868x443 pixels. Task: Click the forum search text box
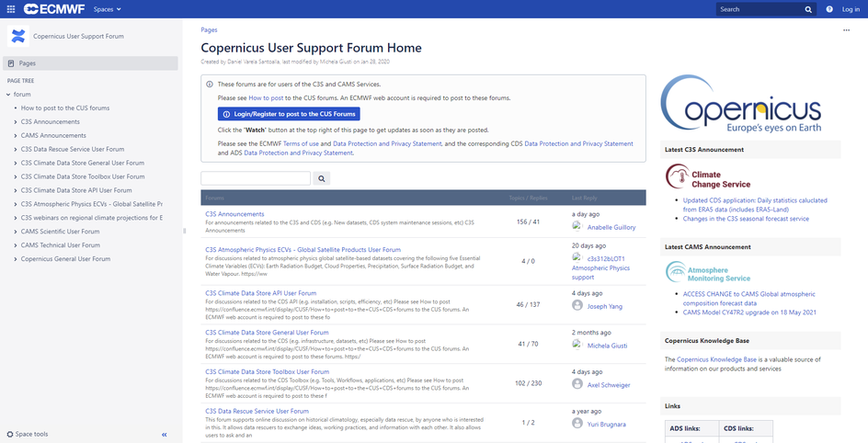click(x=256, y=178)
